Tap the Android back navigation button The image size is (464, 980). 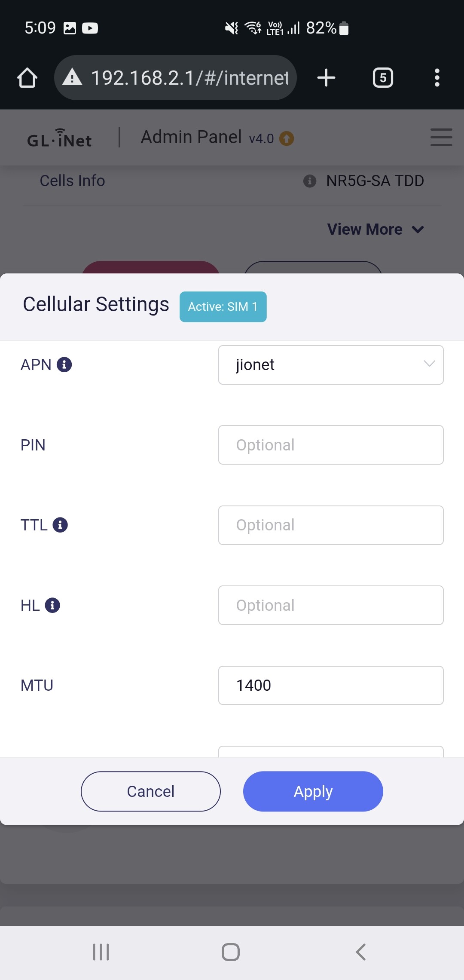click(361, 952)
